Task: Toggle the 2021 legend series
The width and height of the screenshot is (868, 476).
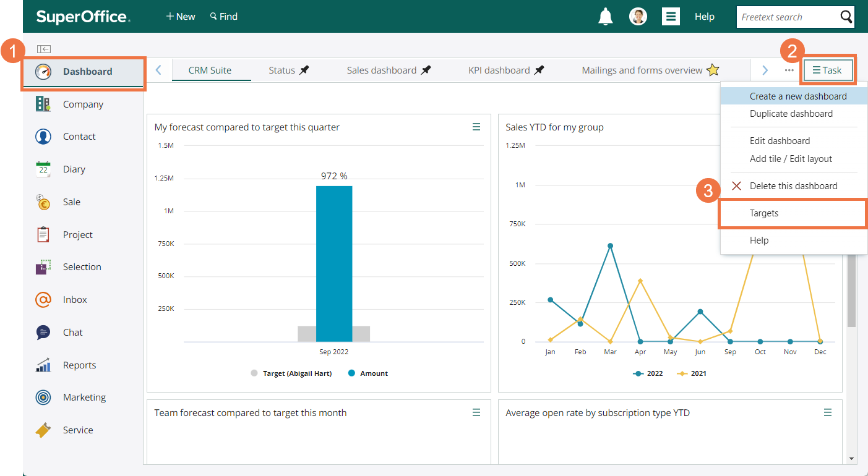Action: 692,373
